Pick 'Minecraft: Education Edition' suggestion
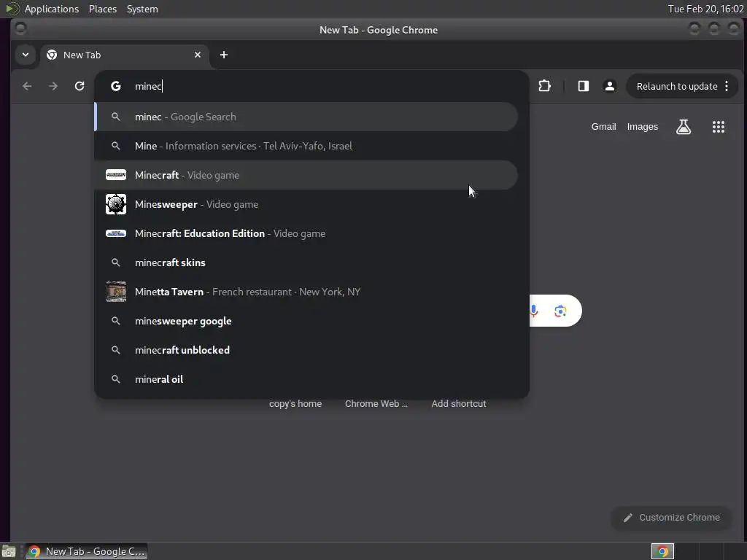 [306, 233]
